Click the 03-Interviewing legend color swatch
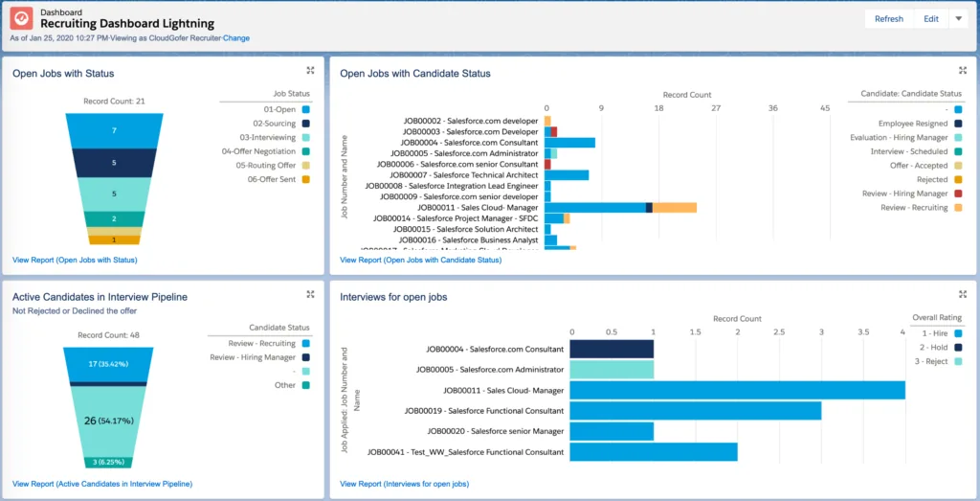 (x=305, y=138)
